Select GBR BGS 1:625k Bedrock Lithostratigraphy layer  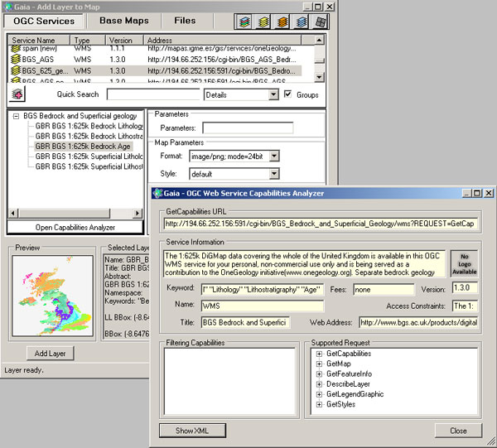[x=89, y=137]
